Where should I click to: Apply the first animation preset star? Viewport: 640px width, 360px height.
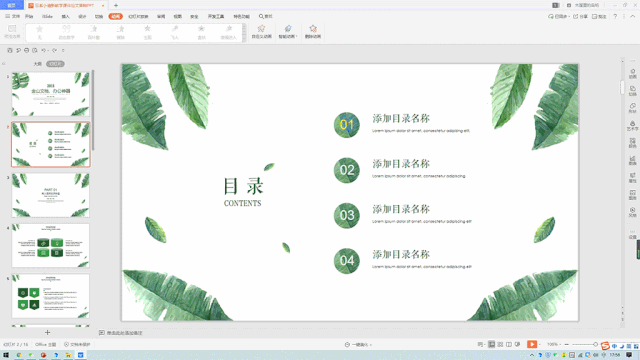pyautogui.click(x=40, y=31)
